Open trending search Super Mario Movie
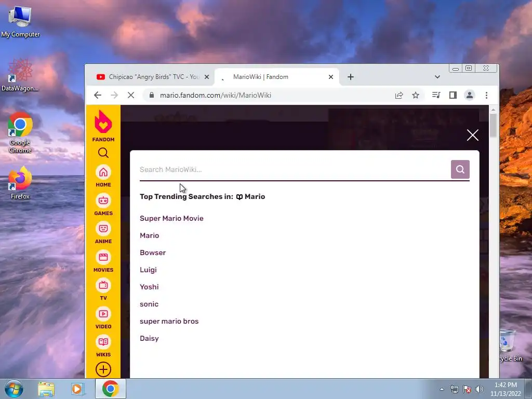Image resolution: width=532 pixels, height=399 pixels. pyautogui.click(x=171, y=218)
